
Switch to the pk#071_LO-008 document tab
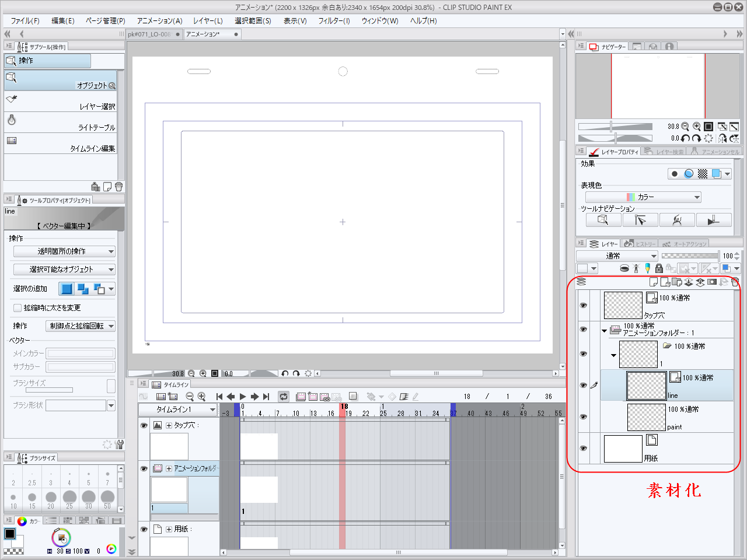point(154,34)
